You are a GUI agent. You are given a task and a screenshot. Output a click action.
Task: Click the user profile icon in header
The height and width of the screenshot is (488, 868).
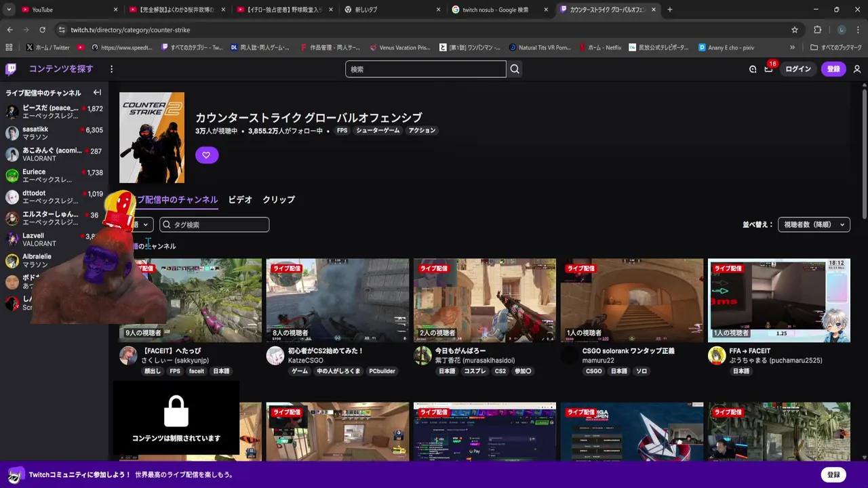(857, 69)
